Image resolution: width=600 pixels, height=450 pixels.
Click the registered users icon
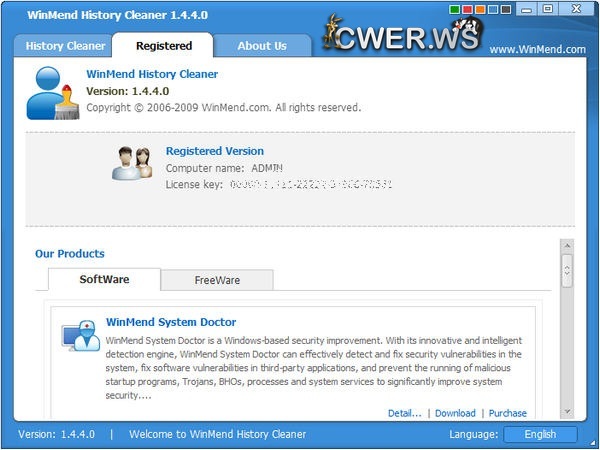[132, 163]
